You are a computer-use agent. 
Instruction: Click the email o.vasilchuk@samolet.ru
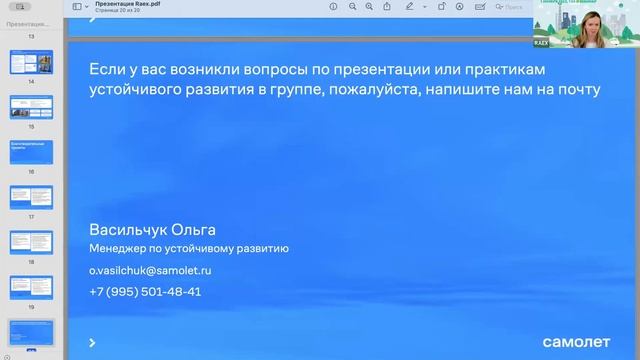150,271
